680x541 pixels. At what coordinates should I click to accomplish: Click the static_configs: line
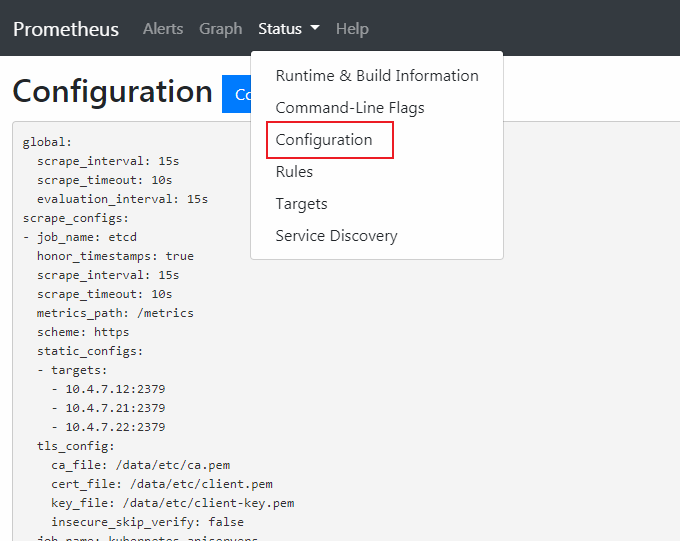click(x=90, y=351)
